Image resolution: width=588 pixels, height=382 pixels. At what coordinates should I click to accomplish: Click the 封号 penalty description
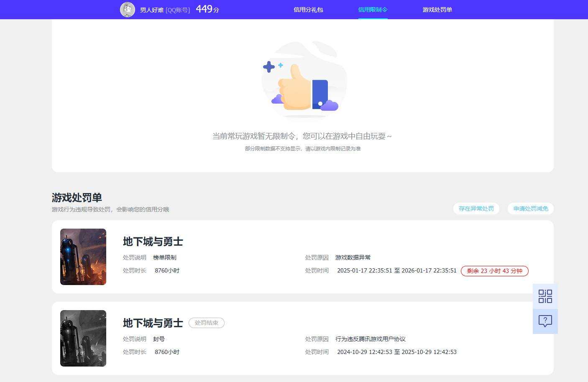(159, 339)
